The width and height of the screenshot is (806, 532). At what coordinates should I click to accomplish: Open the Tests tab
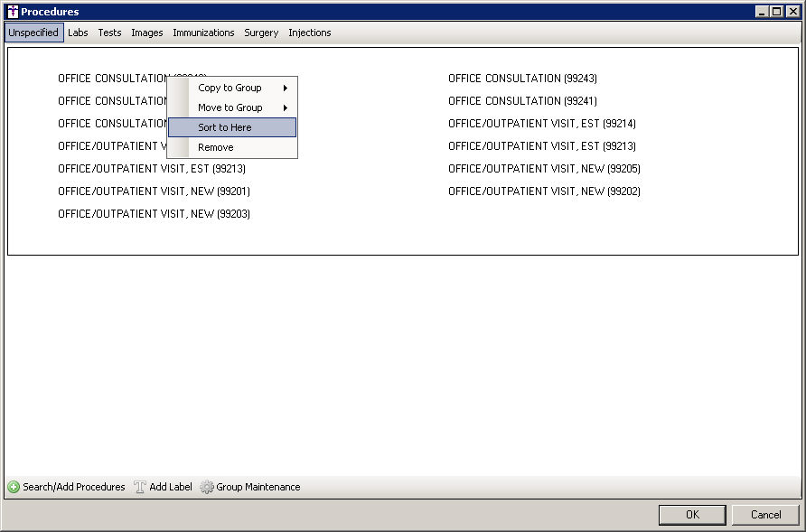coord(109,33)
